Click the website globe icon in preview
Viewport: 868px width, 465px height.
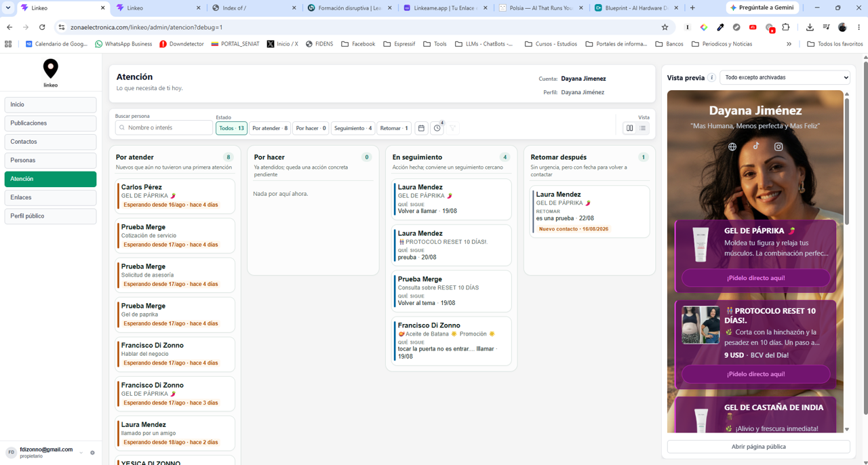pyautogui.click(x=732, y=146)
